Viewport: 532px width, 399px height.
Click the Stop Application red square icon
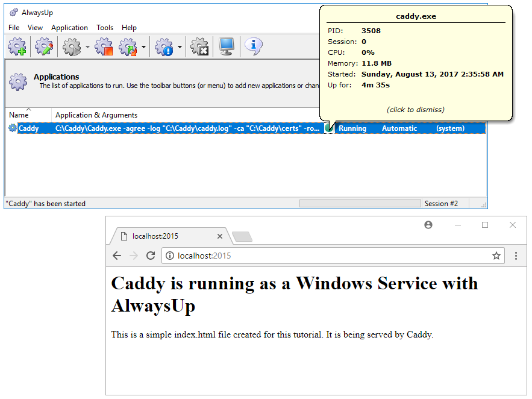104,47
